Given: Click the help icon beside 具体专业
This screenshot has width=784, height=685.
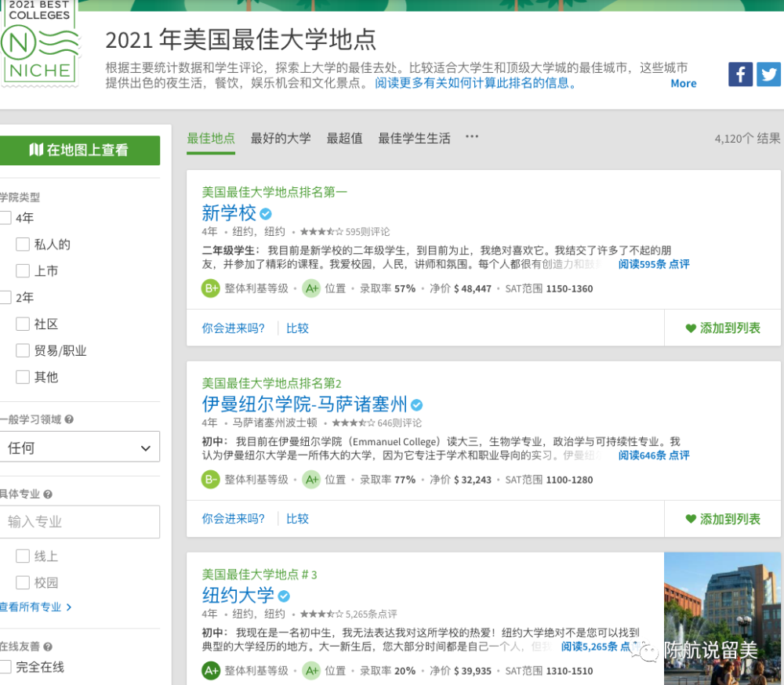Looking at the screenshot, I should [x=48, y=495].
